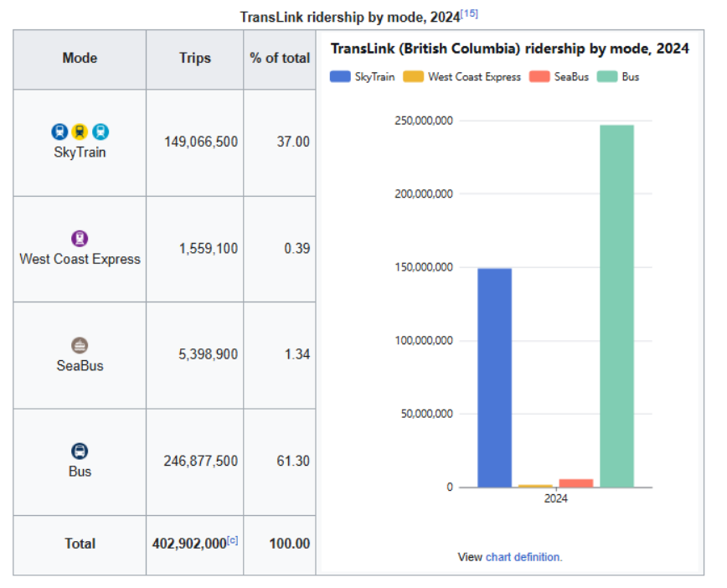This screenshot has width=727, height=588.
Task: Open citation 15 in table caption
Action: pos(470,14)
